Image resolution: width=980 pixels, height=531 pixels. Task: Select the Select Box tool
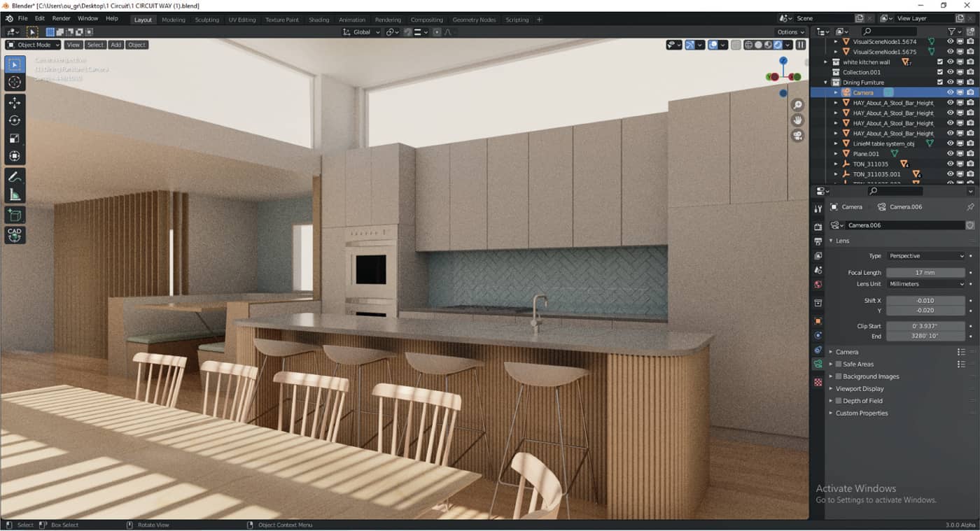pyautogui.click(x=15, y=64)
